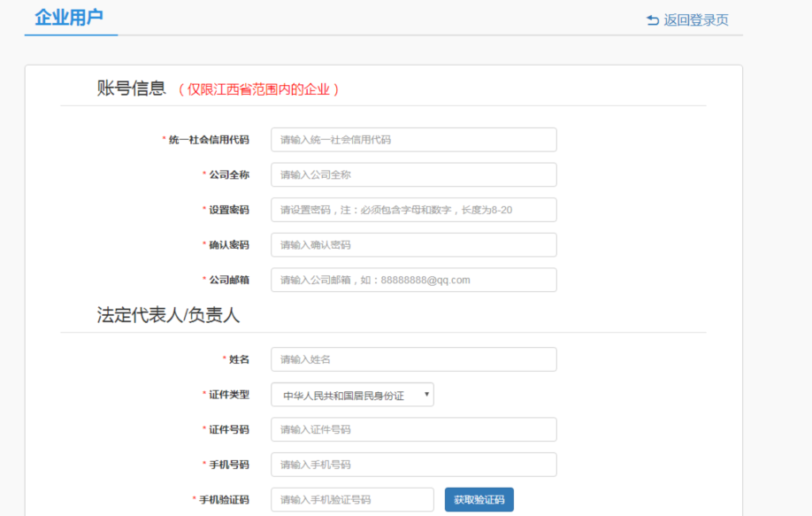
Task: Focus the 统一社会信用代码 input field
Action: pos(413,140)
